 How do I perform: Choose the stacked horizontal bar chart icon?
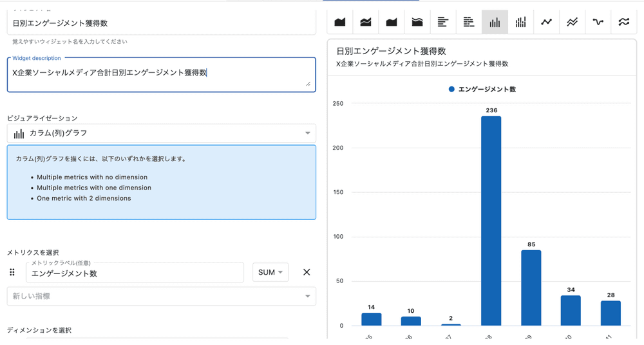tap(469, 22)
